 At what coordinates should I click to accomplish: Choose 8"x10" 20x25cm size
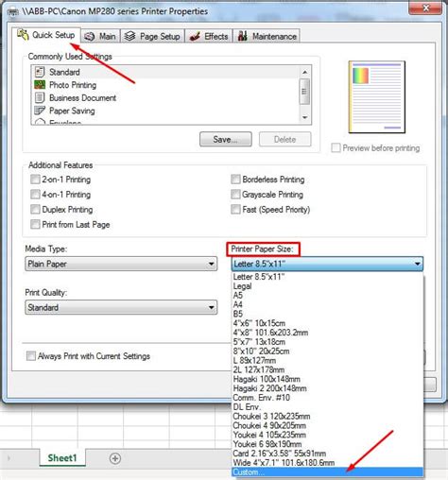[327, 351]
